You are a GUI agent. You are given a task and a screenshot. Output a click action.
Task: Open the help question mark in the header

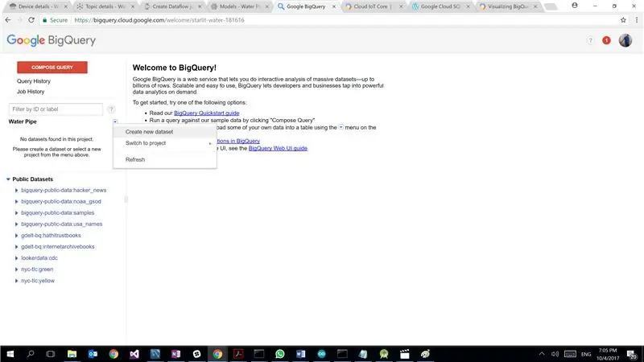pos(590,40)
